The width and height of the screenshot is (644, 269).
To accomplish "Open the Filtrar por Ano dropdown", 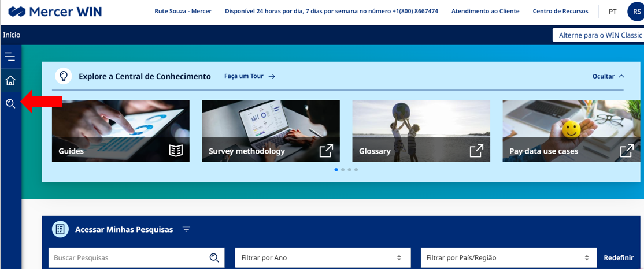I will tap(322, 258).
